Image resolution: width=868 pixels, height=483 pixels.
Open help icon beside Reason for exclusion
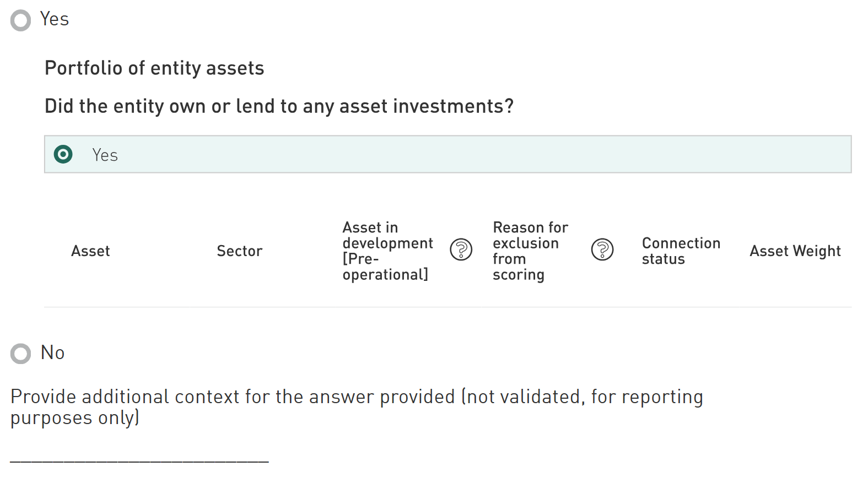602,250
